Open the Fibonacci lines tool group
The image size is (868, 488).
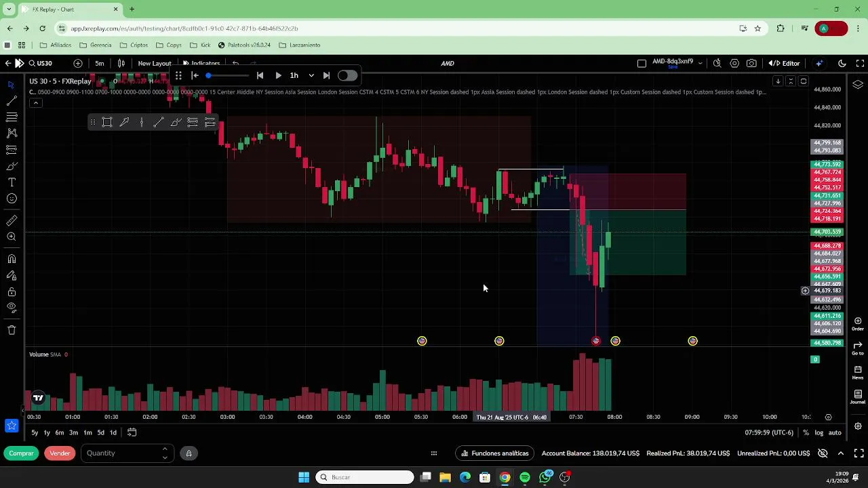pos(12,117)
